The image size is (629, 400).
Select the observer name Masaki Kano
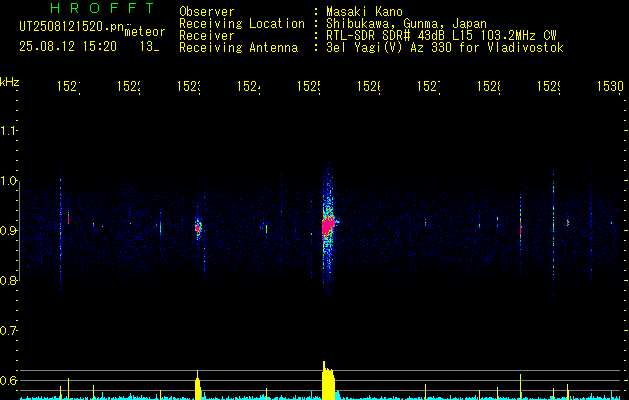coord(364,12)
